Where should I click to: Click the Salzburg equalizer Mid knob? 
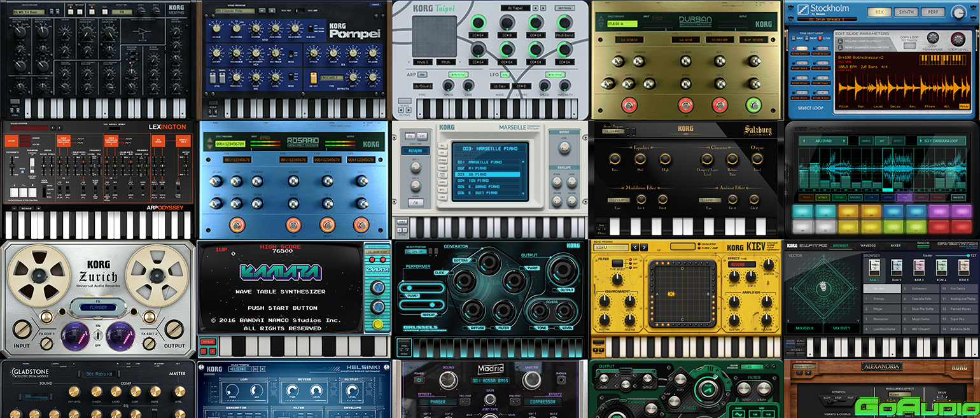pyautogui.click(x=641, y=159)
